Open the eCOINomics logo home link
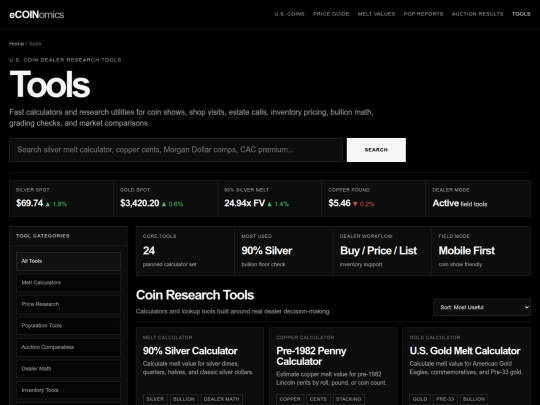This screenshot has width=540, height=405. coord(37,14)
